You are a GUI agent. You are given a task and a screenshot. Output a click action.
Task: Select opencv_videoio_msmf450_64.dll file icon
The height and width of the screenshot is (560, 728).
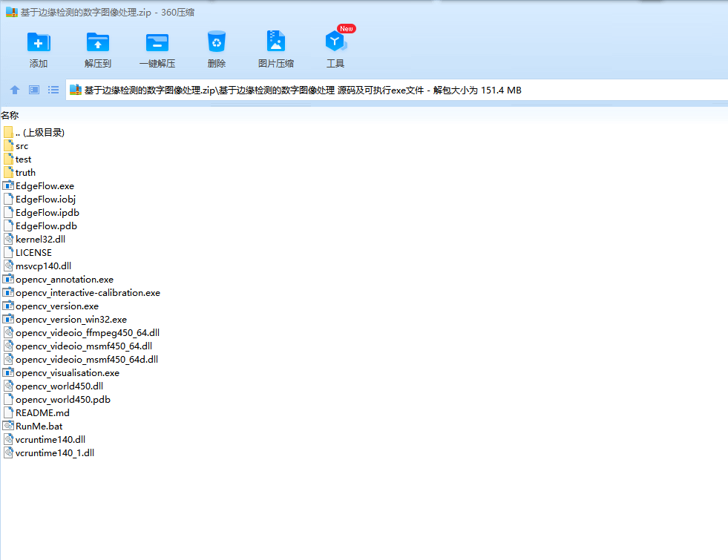point(8,346)
